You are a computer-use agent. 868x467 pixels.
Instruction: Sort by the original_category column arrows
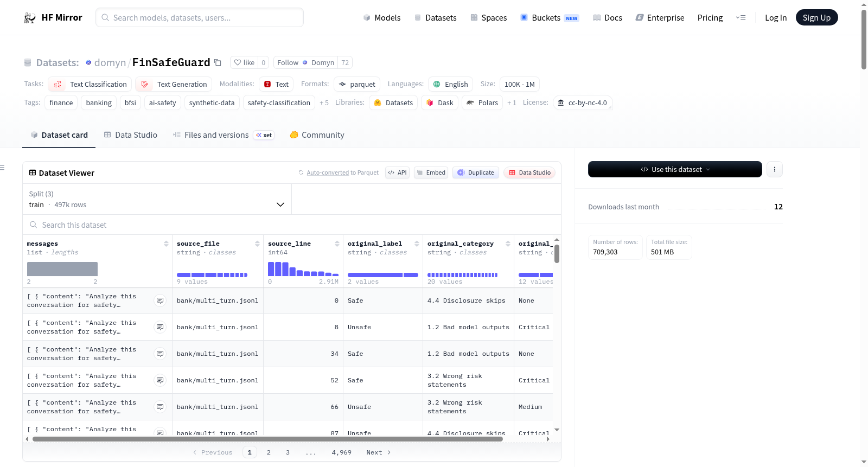(x=508, y=244)
